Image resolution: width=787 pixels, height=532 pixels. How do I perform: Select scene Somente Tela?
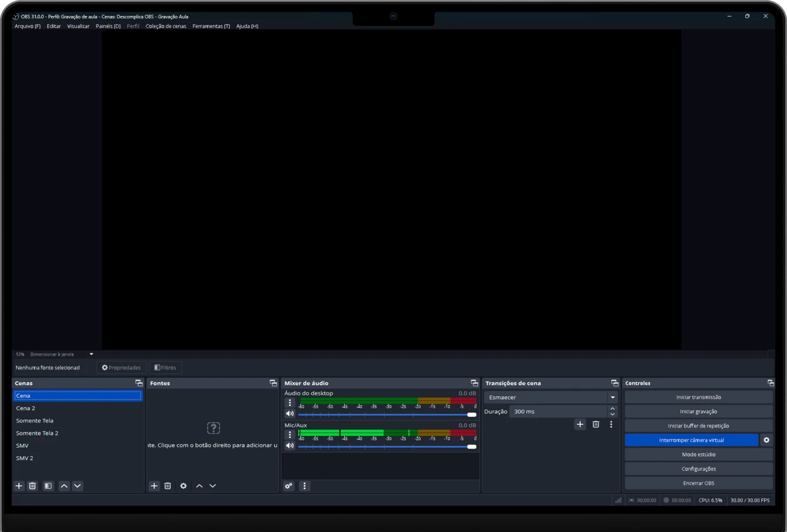78,421
